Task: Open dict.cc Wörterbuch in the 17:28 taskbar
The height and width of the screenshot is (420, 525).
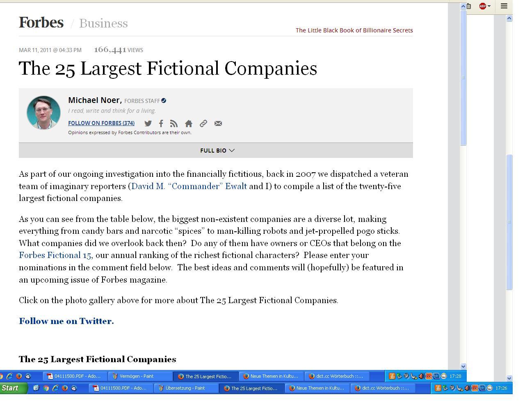Action: click(337, 376)
